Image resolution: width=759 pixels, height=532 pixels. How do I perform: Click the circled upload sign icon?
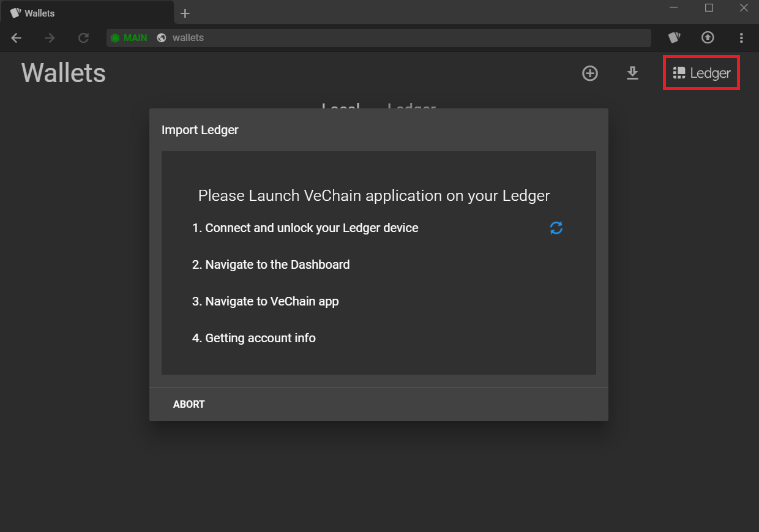708,37
